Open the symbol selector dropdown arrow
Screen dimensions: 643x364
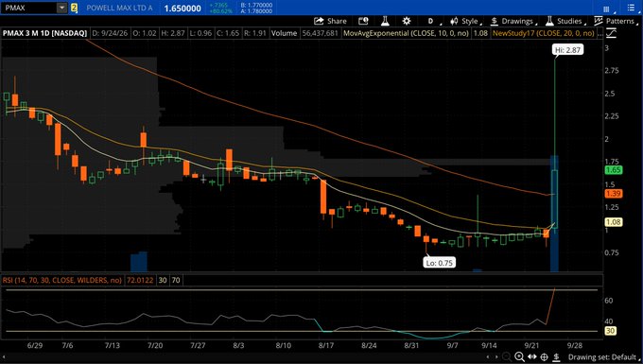click(x=61, y=8)
